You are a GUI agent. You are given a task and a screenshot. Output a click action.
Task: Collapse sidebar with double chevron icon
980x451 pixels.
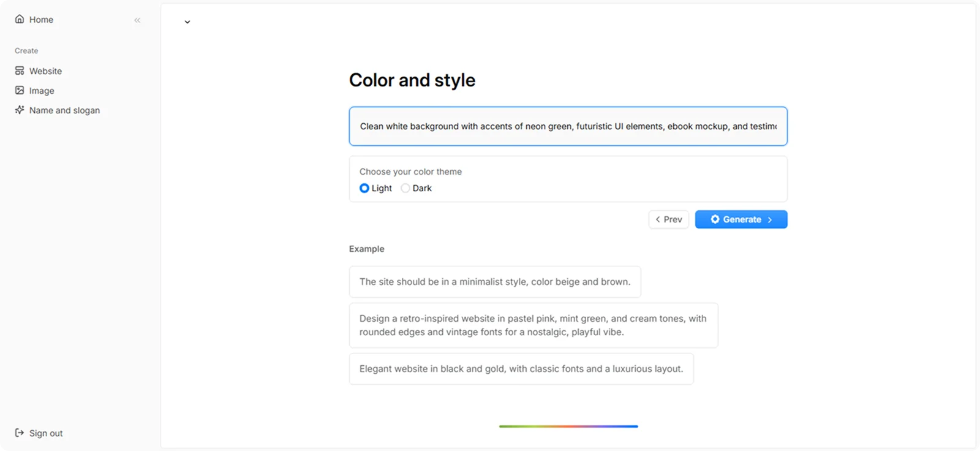coord(137,20)
